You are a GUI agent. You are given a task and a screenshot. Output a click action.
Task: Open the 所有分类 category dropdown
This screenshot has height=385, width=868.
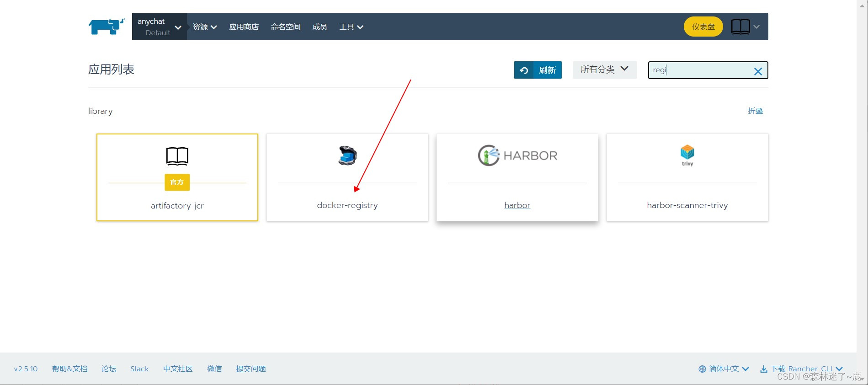604,70
